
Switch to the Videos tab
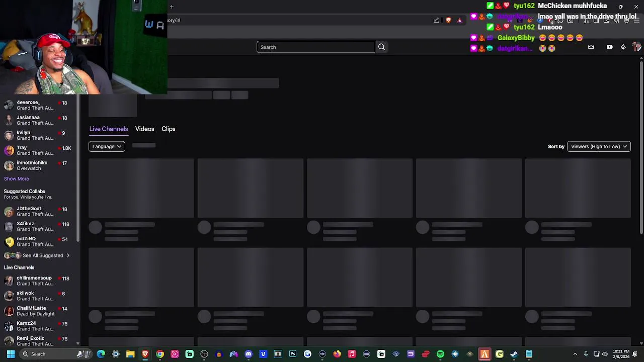pyautogui.click(x=144, y=129)
